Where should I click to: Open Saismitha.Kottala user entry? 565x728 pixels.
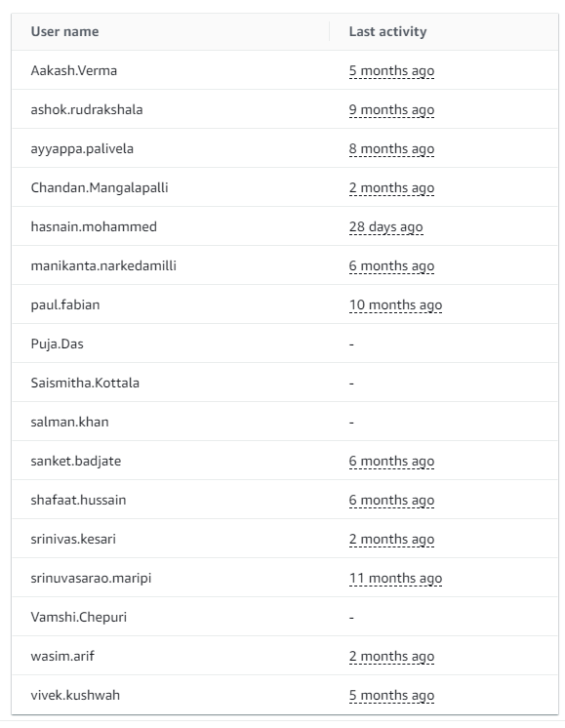click(x=85, y=383)
